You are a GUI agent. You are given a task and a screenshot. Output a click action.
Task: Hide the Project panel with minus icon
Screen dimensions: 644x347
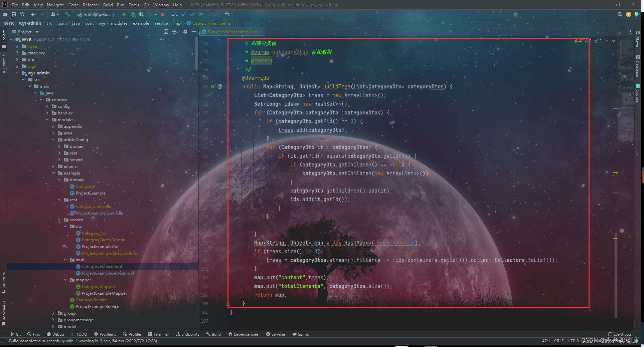pyautogui.click(x=194, y=32)
